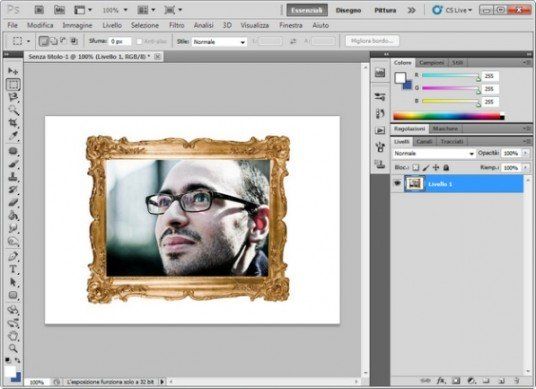Click the foreground color swatch in Colore panel
Image resolution: width=536 pixels, height=389 pixels.
tap(400, 78)
